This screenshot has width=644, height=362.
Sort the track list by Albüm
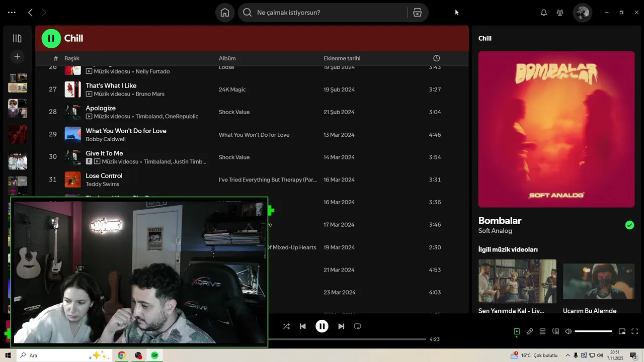227,58
